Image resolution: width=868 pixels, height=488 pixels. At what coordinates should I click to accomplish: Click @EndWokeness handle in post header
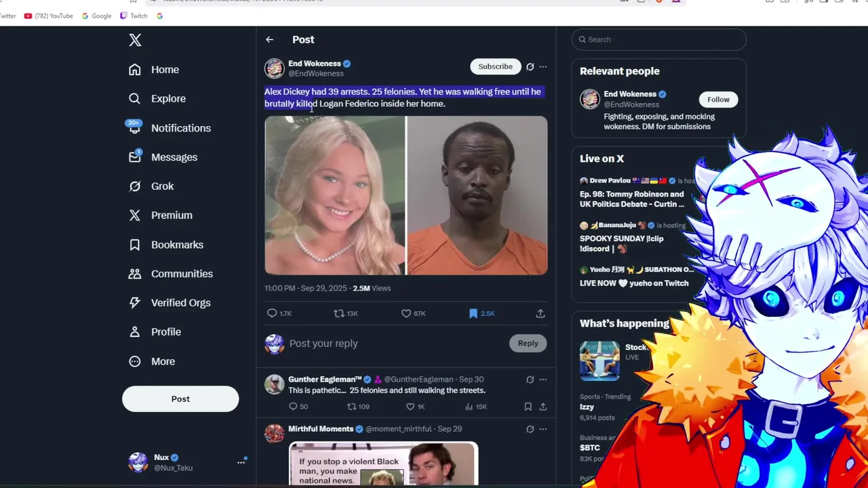pos(316,74)
